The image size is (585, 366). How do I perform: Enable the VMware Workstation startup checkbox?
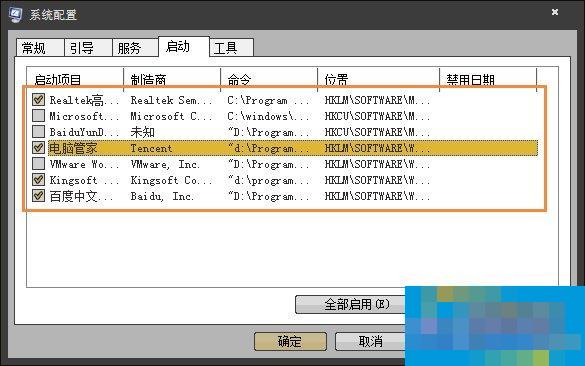coord(38,164)
